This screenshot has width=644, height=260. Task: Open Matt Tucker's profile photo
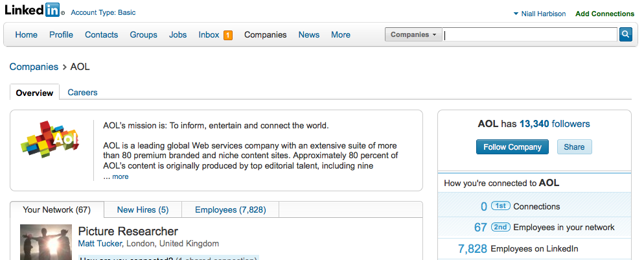46,242
